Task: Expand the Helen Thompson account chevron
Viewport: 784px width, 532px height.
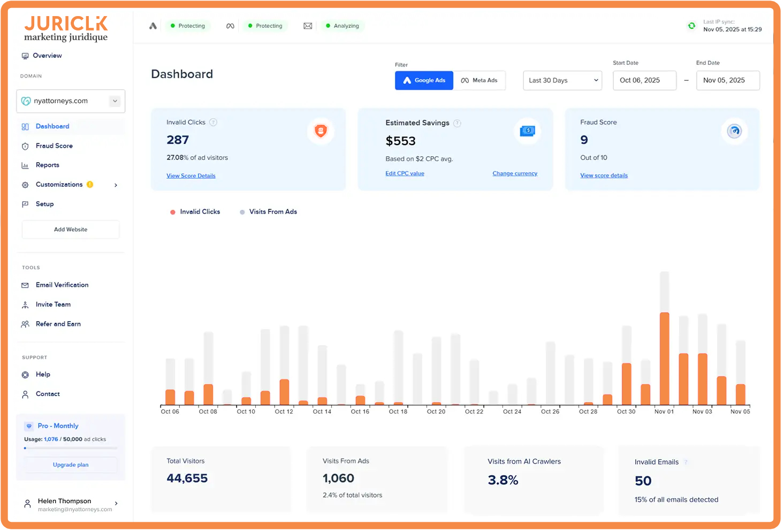Action: tap(116, 504)
